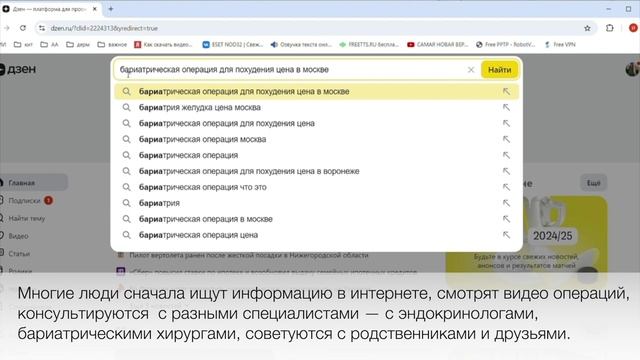This screenshot has width=640, height=360.
Task: Open the Dzen user avatar
Action: click(x=632, y=69)
